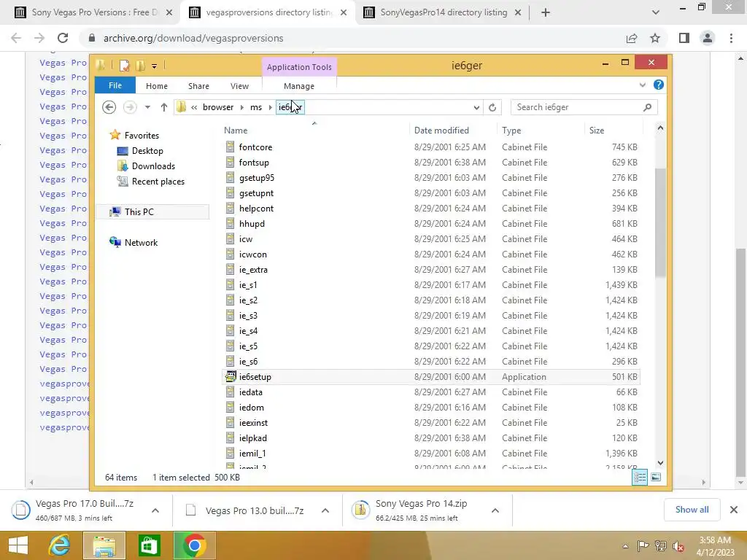Sort by Size column header
Image resolution: width=747 pixels, height=560 pixels.
[597, 131]
